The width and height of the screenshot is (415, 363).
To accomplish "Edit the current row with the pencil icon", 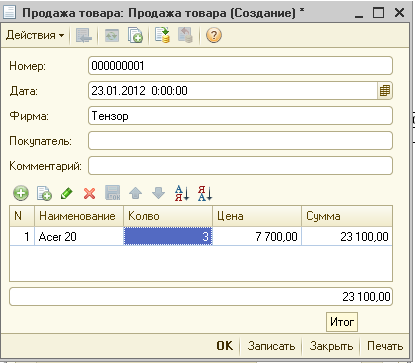I will [x=67, y=193].
